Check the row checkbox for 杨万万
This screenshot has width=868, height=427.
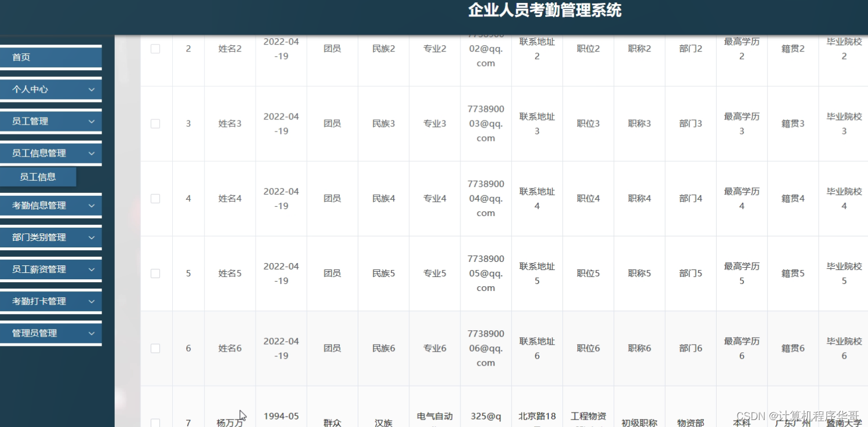[155, 423]
